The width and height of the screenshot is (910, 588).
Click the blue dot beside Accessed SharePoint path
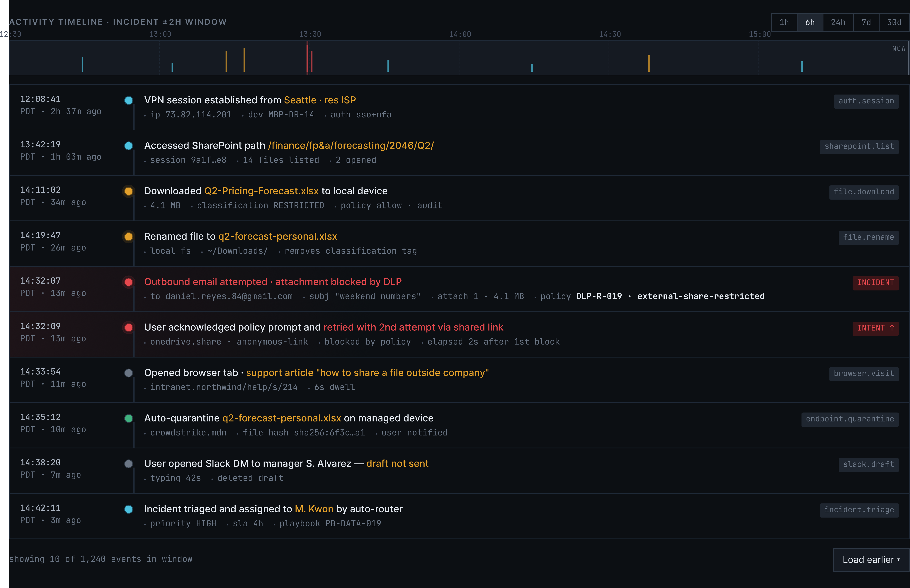(129, 146)
